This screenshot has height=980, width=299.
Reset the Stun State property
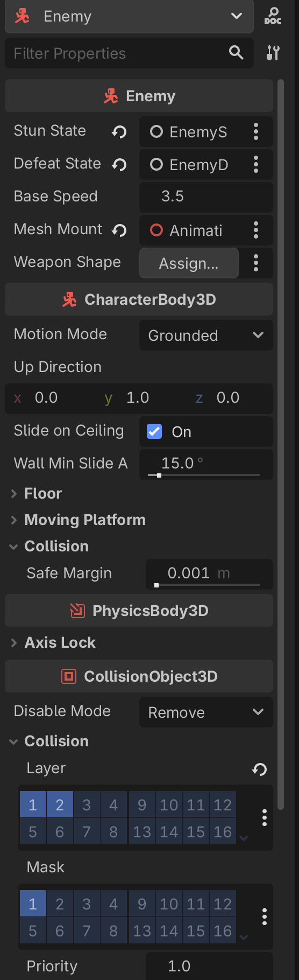[x=119, y=131]
